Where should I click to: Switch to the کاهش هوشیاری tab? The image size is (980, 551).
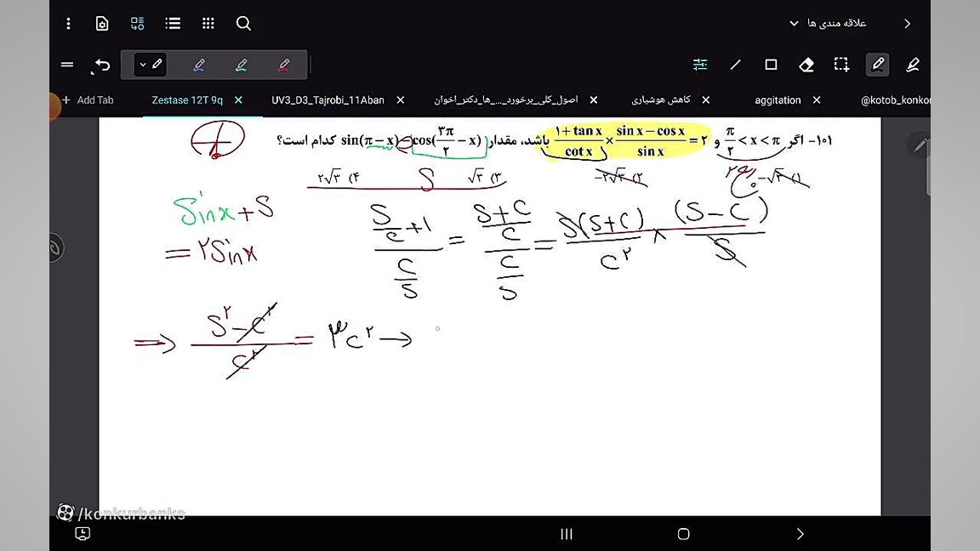click(661, 100)
